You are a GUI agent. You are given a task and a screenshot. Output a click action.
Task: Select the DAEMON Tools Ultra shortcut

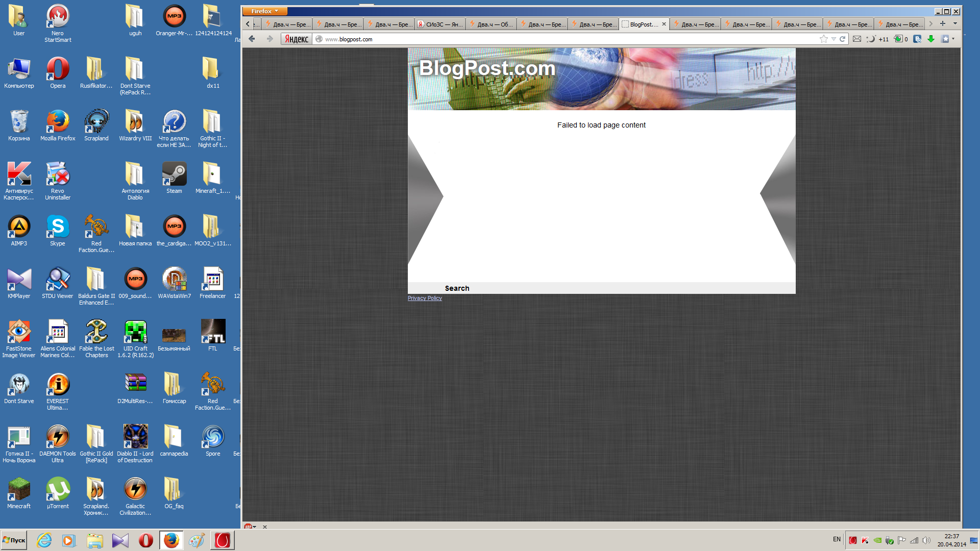(x=58, y=443)
